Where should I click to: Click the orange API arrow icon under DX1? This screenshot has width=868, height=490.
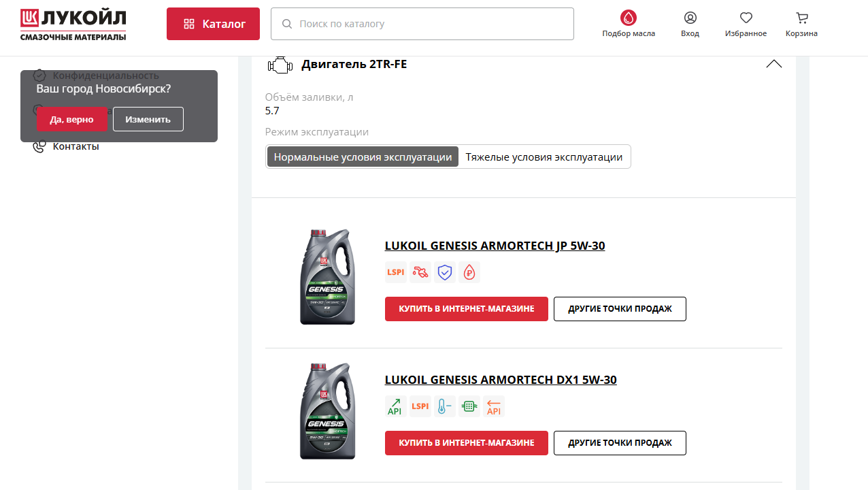pyautogui.click(x=494, y=406)
